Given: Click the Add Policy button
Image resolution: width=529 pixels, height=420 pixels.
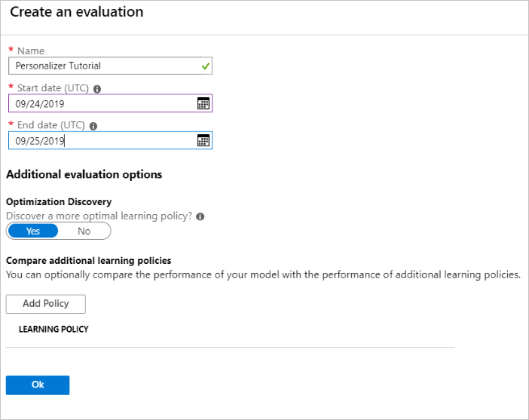Looking at the screenshot, I should [46, 304].
